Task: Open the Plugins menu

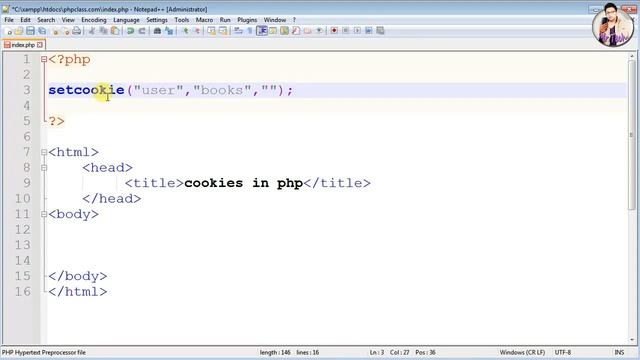Action: point(247,20)
